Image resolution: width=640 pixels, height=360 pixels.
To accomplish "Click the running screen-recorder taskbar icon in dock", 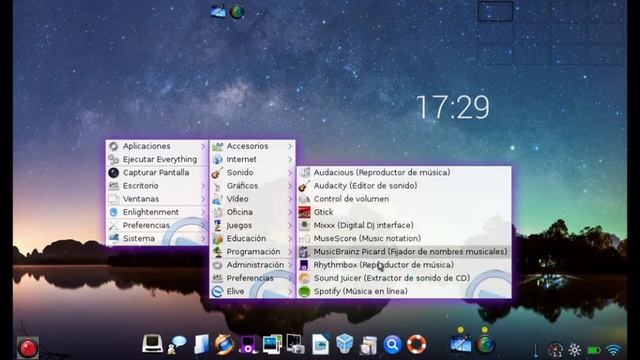I will pyautogui.click(x=461, y=344).
